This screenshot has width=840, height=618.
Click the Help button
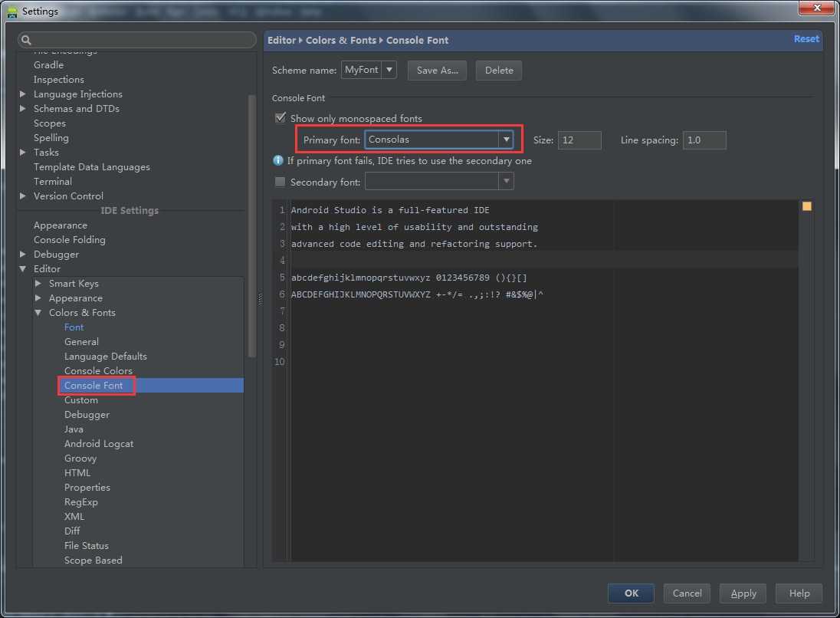pos(799,593)
